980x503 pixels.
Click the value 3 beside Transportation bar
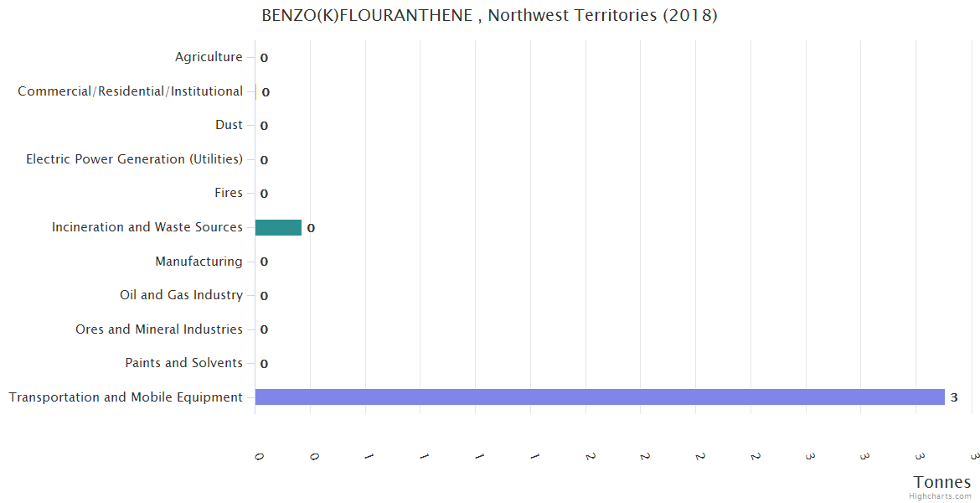click(954, 397)
